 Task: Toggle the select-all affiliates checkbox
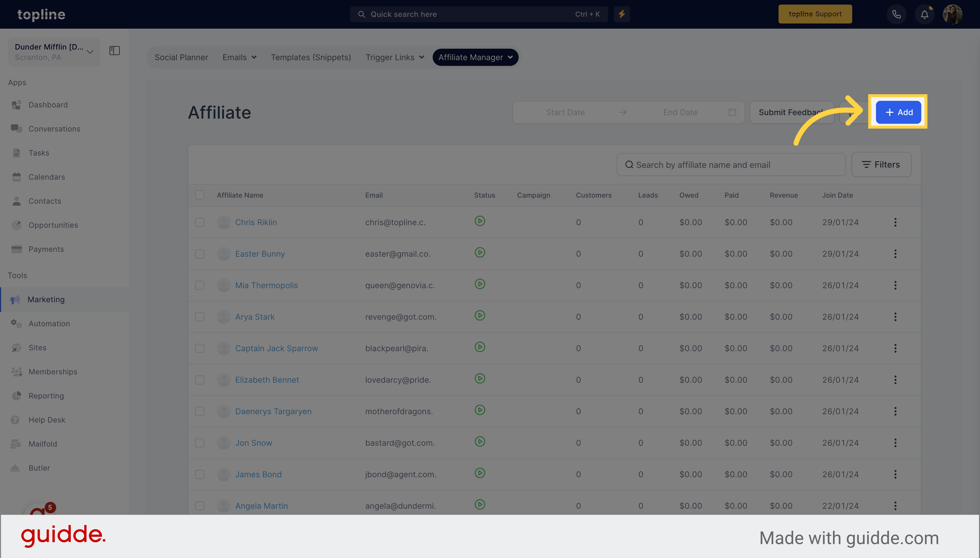(x=200, y=195)
